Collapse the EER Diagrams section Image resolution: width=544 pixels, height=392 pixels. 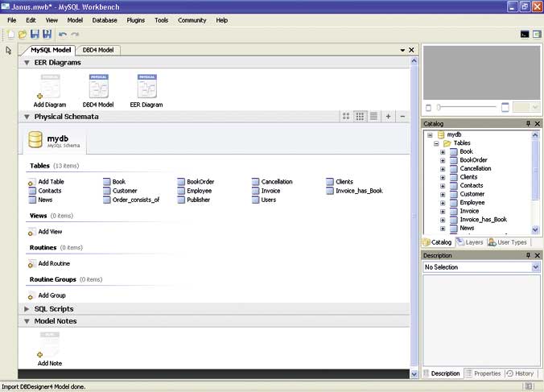point(27,63)
